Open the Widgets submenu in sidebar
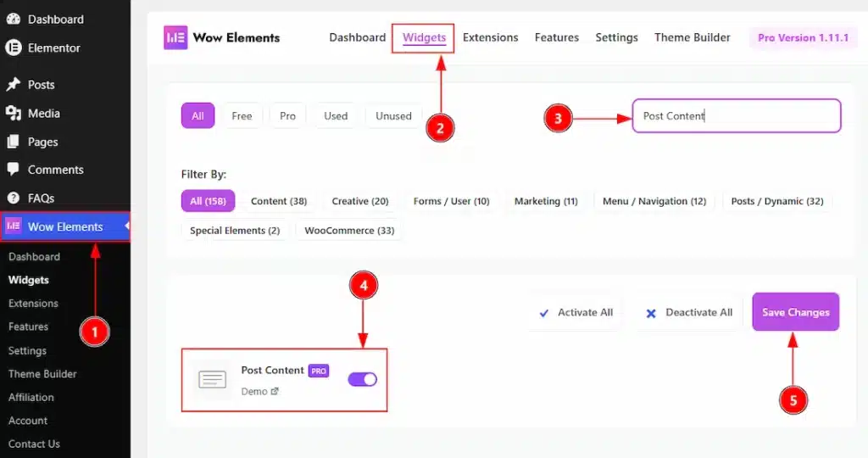This screenshot has width=868, height=458. [29, 280]
